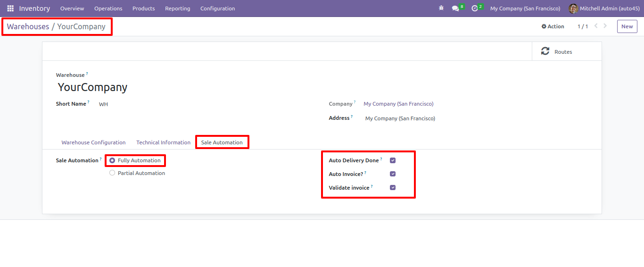Screen dimensions: 644x267
Task: Switch to Warehouse Configuration tab
Action: [x=93, y=142]
